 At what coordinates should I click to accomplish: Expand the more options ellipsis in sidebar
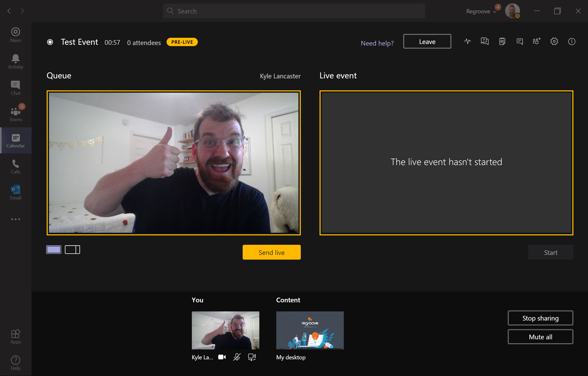15,219
